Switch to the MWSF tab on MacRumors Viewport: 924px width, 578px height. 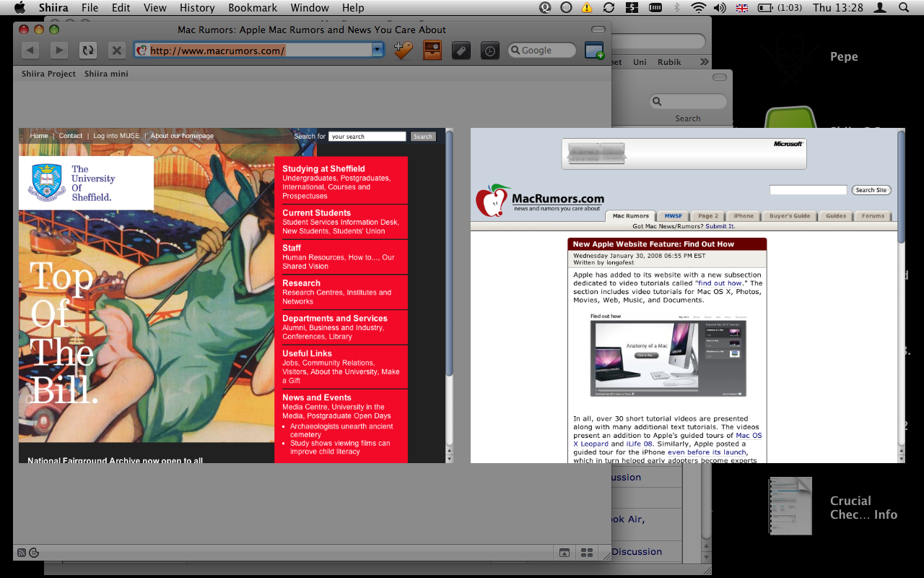[672, 215]
